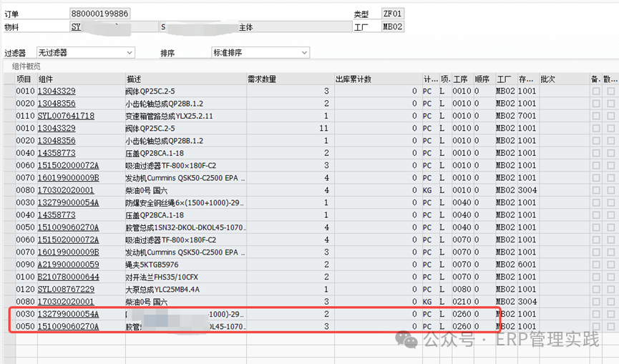619x364 pixels.
Task: Open component link B210780000644
Action: pos(68,277)
